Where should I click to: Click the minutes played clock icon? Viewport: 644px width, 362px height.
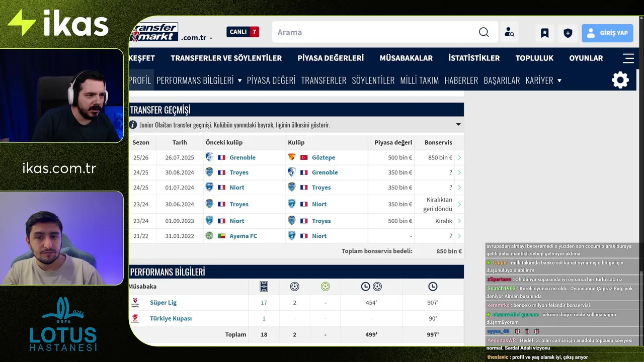pyautogui.click(x=433, y=287)
